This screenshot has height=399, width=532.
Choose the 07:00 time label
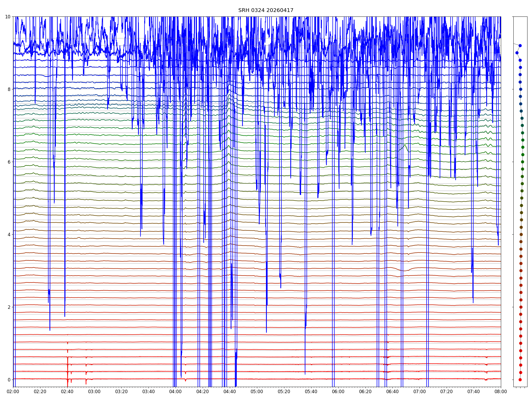coord(419,392)
